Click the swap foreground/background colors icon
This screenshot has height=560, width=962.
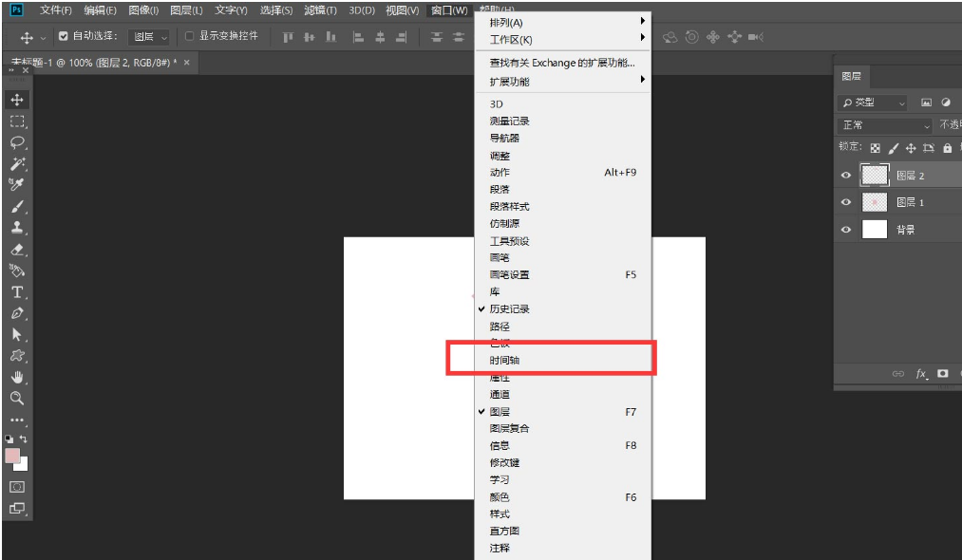pyautogui.click(x=24, y=439)
